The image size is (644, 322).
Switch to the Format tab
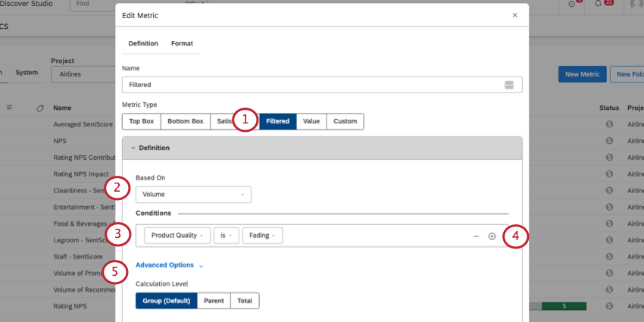pos(182,43)
